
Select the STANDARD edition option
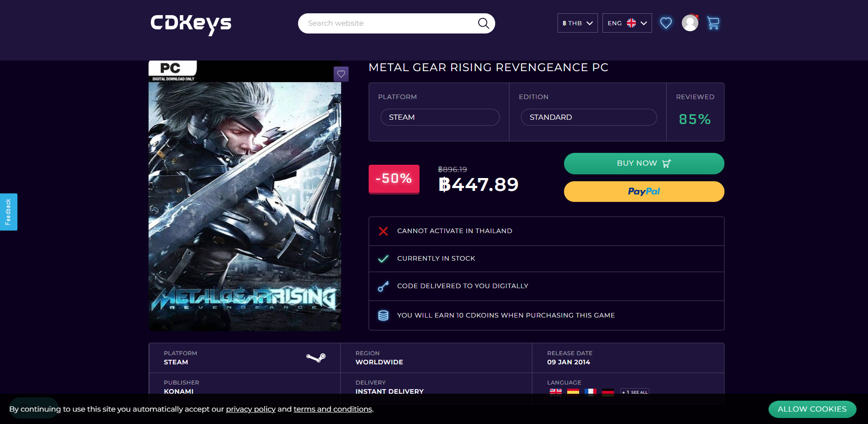pos(588,117)
